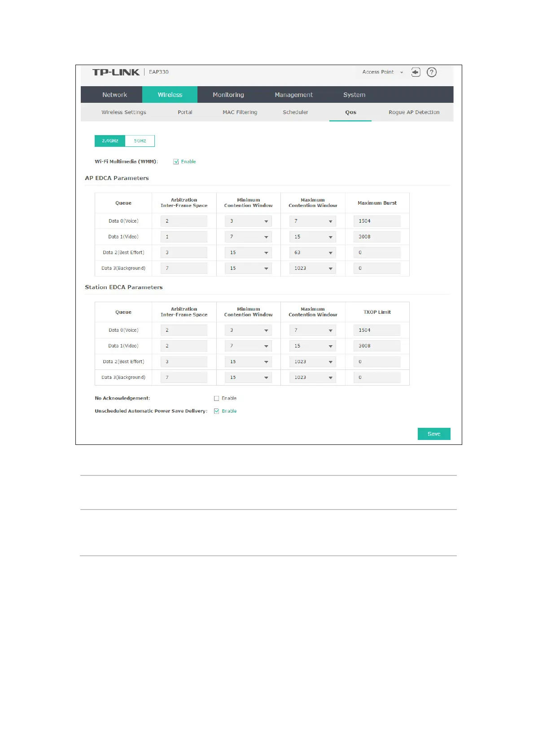Open the Network main tab
Screen dimensions: 534x756
tap(114, 95)
